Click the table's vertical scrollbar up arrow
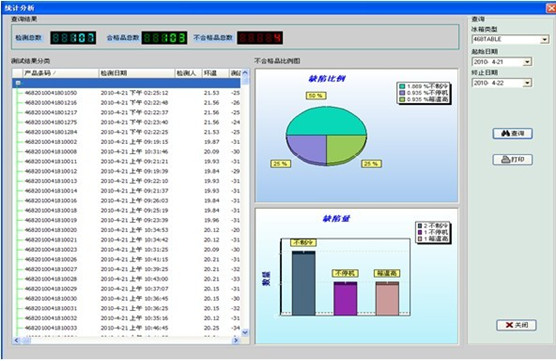The height and width of the screenshot is (361, 556). click(x=245, y=73)
